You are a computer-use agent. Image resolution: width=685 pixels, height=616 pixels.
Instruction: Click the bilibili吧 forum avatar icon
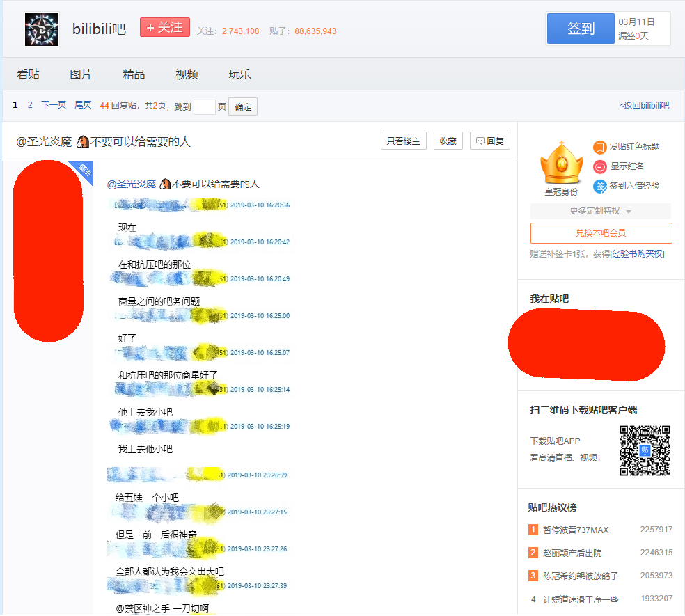point(42,29)
